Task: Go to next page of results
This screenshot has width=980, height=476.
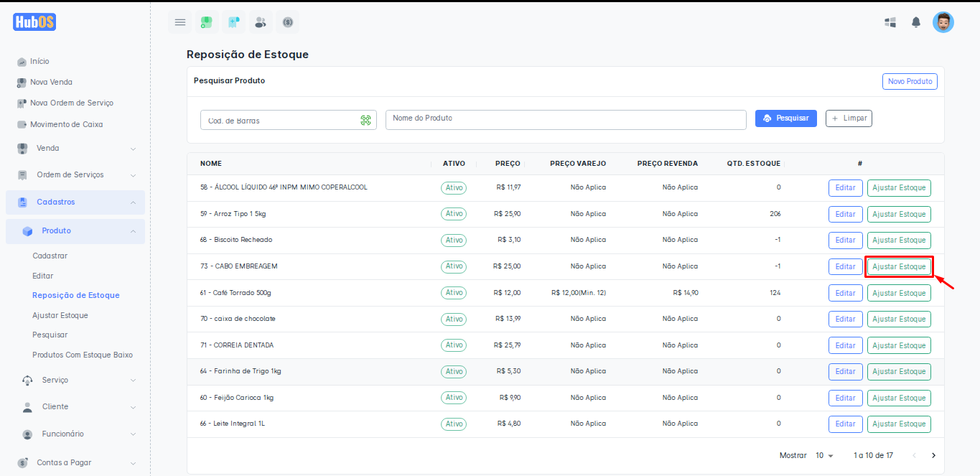Action: point(933,456)
